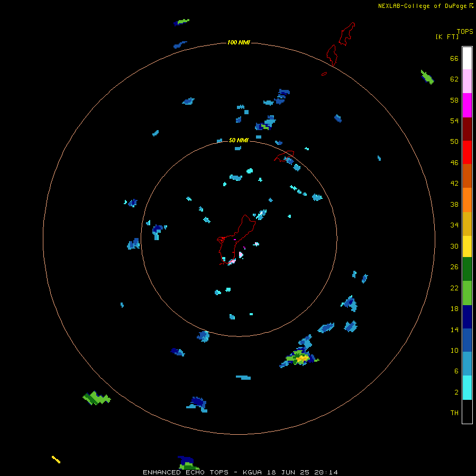Select the gold legend swatch
Image resolution: width=476 pixels, height=476 pixels.
point(467,224)
